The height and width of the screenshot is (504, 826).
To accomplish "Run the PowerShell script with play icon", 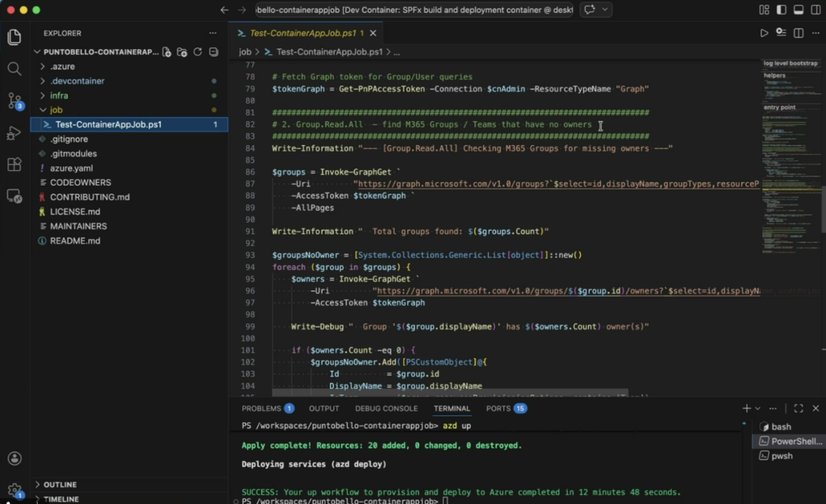I will point(764,33).
